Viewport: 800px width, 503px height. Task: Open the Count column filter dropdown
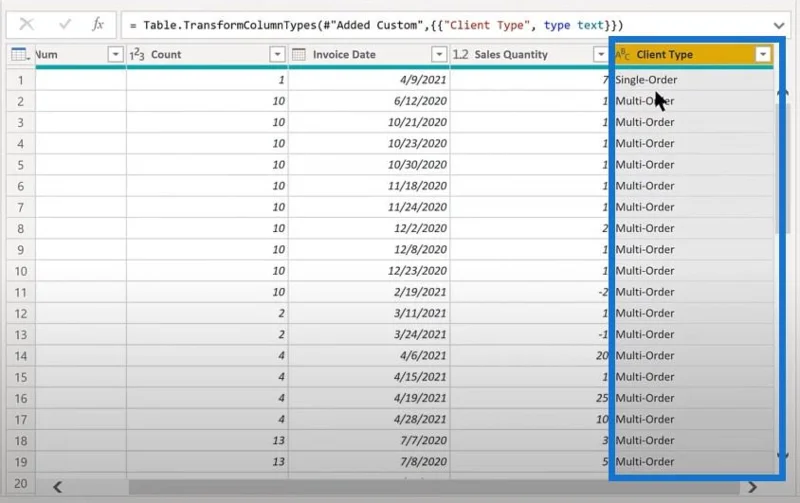[x=277, y=54]
